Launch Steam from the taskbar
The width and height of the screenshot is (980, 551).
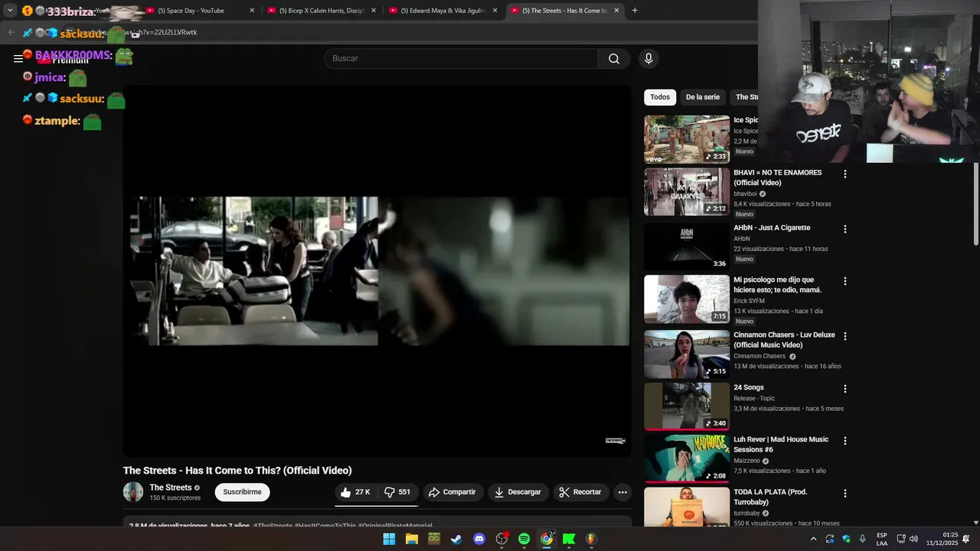(456, 539)
